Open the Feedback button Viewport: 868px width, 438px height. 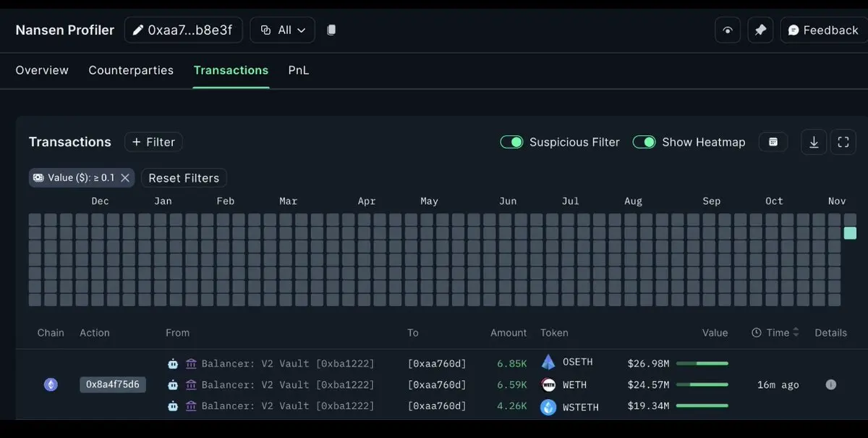click(x=823, y=30)
